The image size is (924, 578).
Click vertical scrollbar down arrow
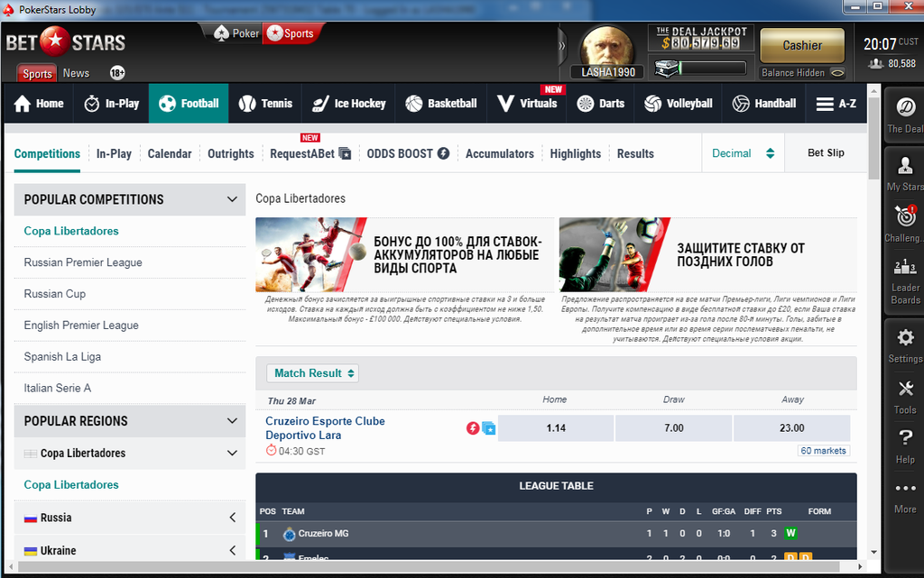coord(873,552)
